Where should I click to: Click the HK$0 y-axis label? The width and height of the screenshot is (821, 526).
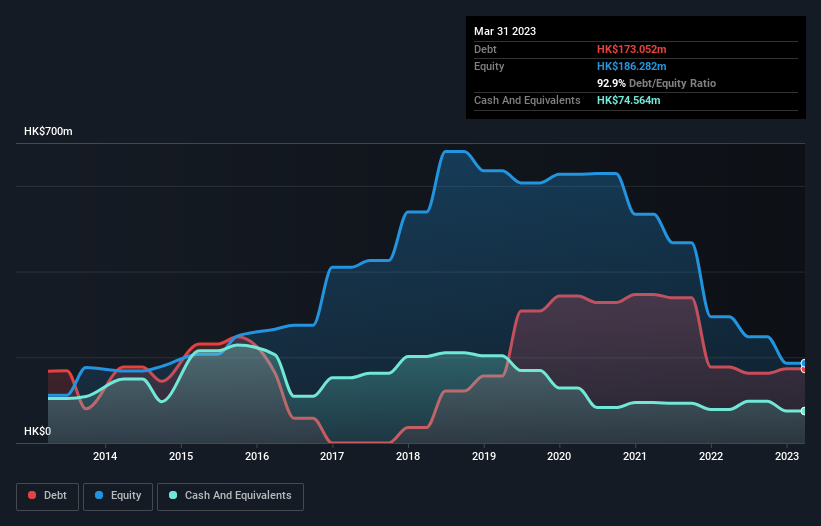click(x=38, y=431)
